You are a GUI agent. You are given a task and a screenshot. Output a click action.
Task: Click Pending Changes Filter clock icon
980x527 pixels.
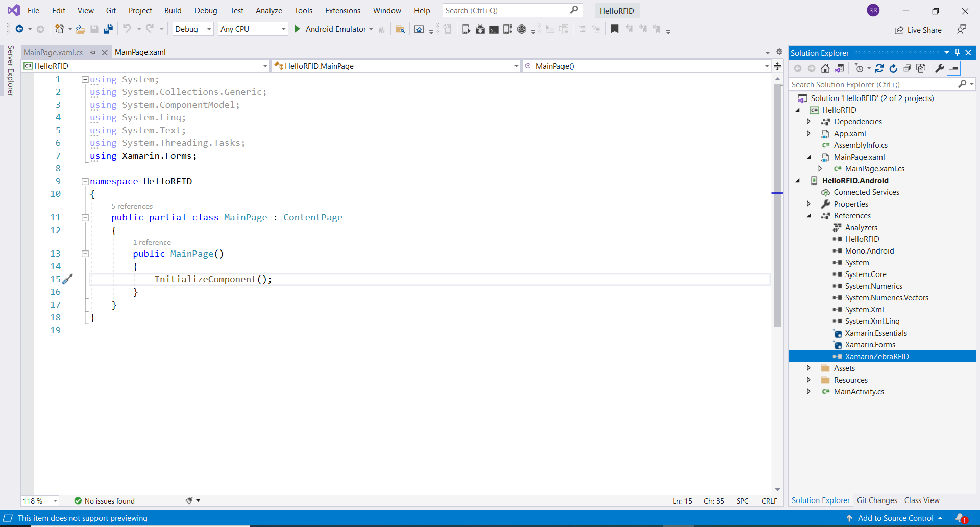click(x=860, y=68)
